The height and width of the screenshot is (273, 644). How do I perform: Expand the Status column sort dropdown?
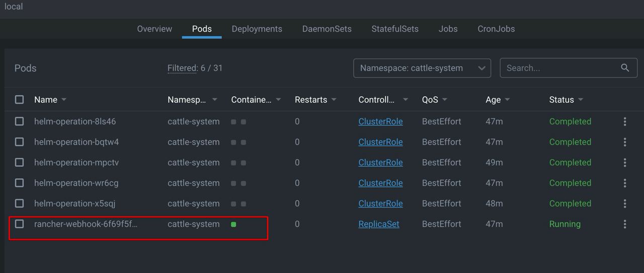click(x=581, y=100)
